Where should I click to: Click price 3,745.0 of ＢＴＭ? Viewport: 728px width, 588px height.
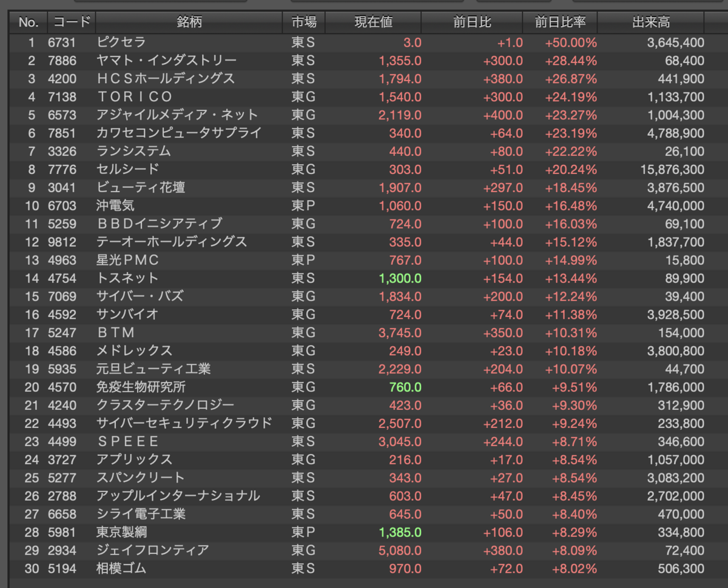tap(400, 333)
